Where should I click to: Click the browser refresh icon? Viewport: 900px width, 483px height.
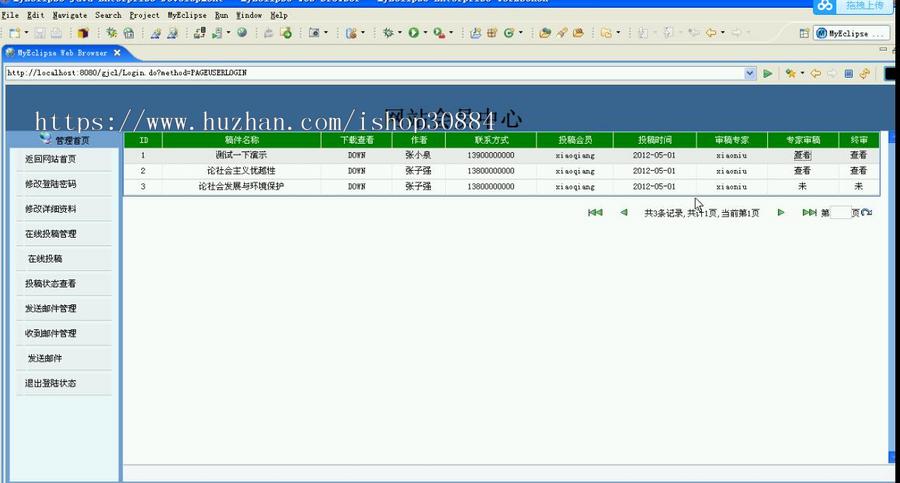(x=864, y=74)
